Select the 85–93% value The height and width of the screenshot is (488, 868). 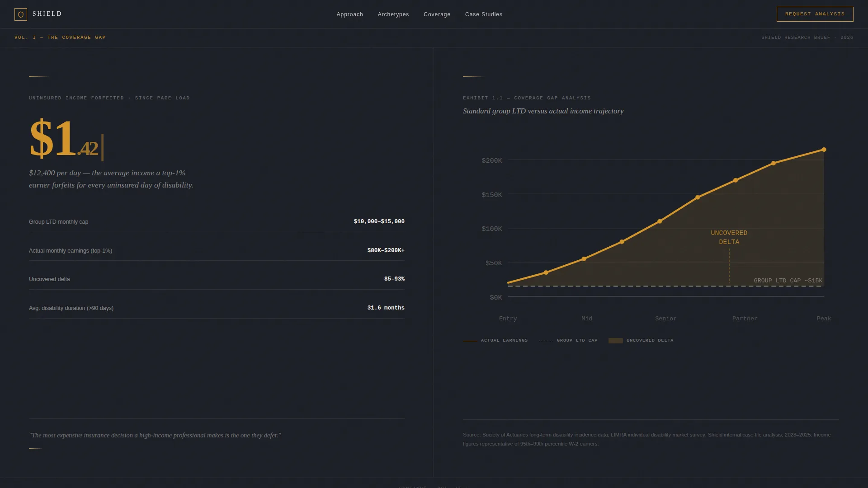coord(394,279)
